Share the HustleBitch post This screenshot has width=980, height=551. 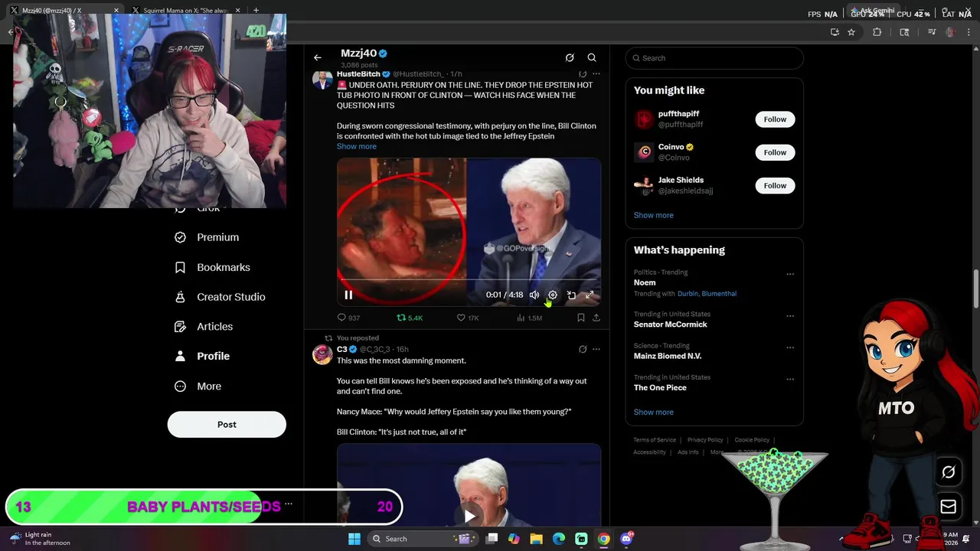click(x=596, y=318)
